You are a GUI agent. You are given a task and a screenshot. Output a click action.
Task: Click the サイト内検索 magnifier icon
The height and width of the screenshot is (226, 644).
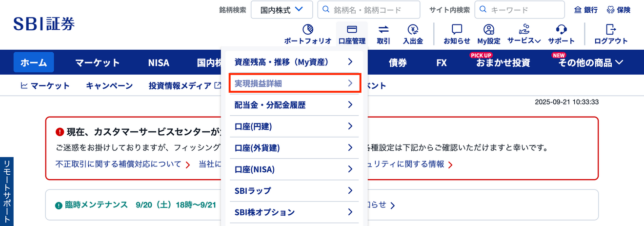click(x=483, y=10)
